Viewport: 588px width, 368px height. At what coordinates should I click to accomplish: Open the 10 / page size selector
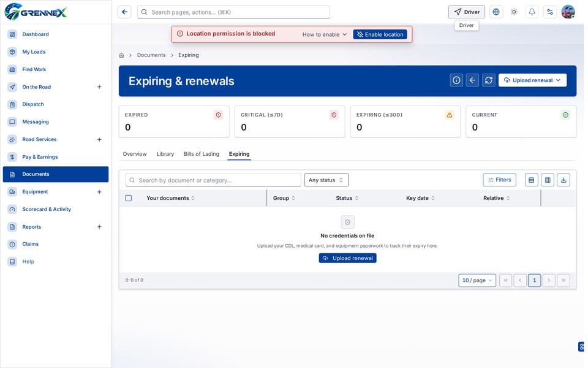(x=477, y=280)
